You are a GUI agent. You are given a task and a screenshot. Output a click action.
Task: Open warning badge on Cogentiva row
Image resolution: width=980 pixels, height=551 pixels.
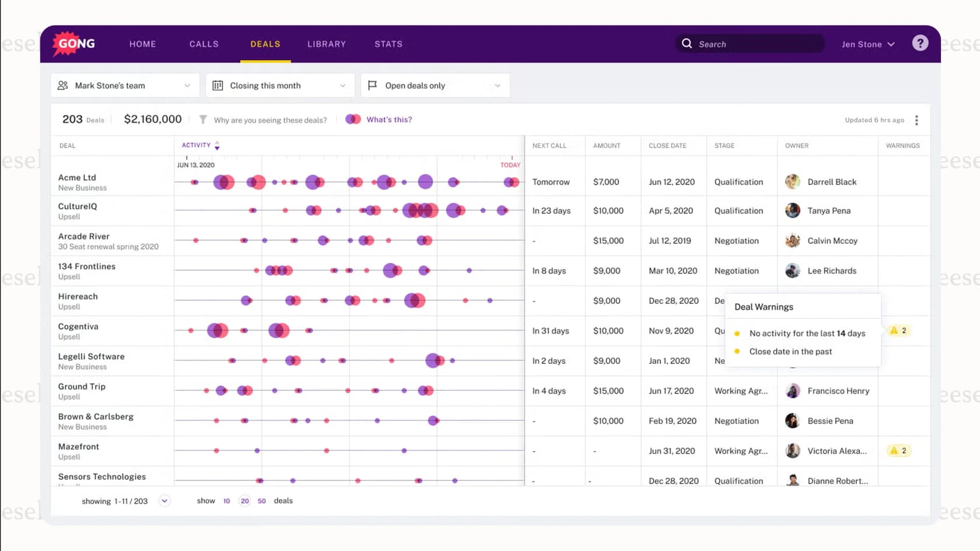pyautogui.click(x=898, y=331)
